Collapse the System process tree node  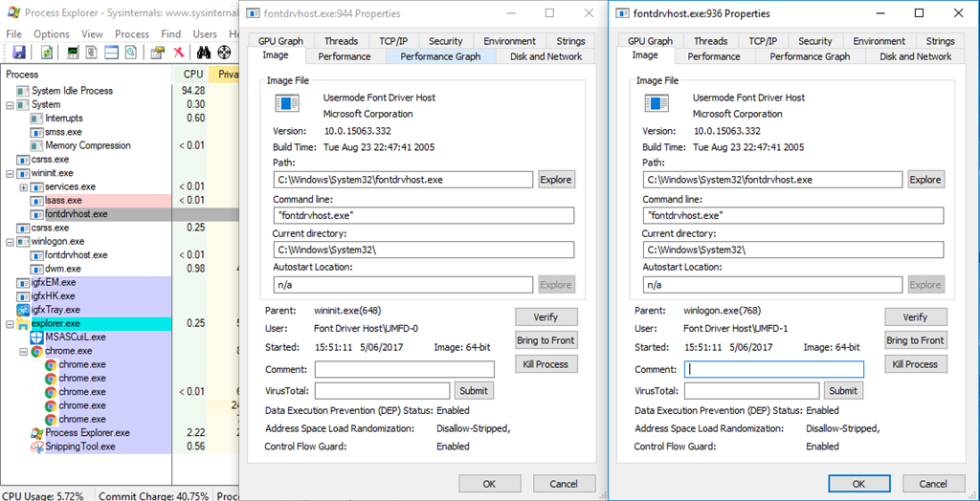pyautogui.click(x=10, y=105)
